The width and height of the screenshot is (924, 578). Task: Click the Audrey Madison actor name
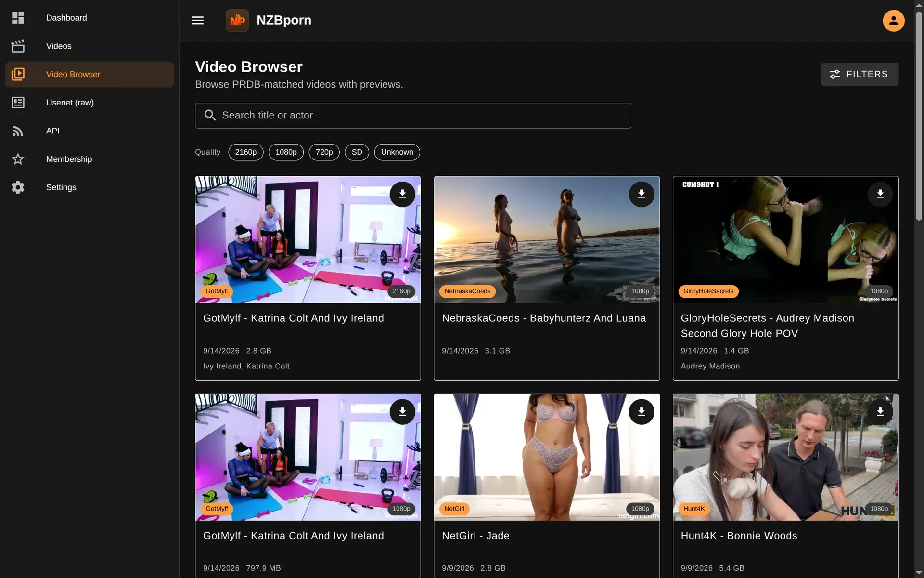pos(710,366)
